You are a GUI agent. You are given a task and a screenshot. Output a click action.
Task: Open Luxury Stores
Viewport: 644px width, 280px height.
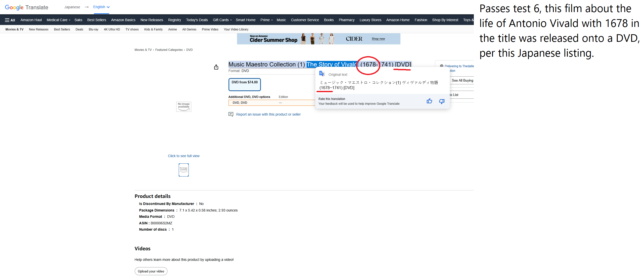click(x=370, y=20)
